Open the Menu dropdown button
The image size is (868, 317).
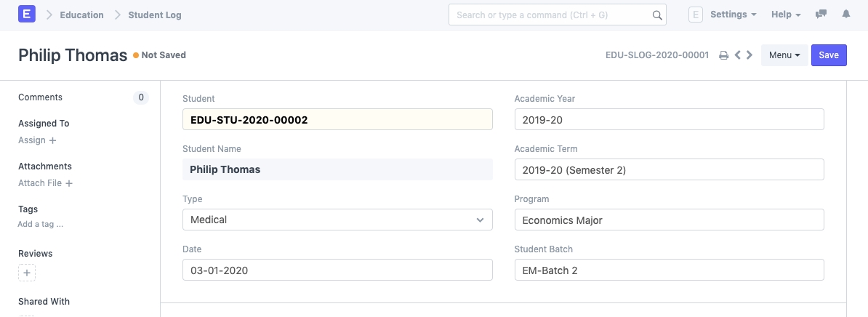784,55
